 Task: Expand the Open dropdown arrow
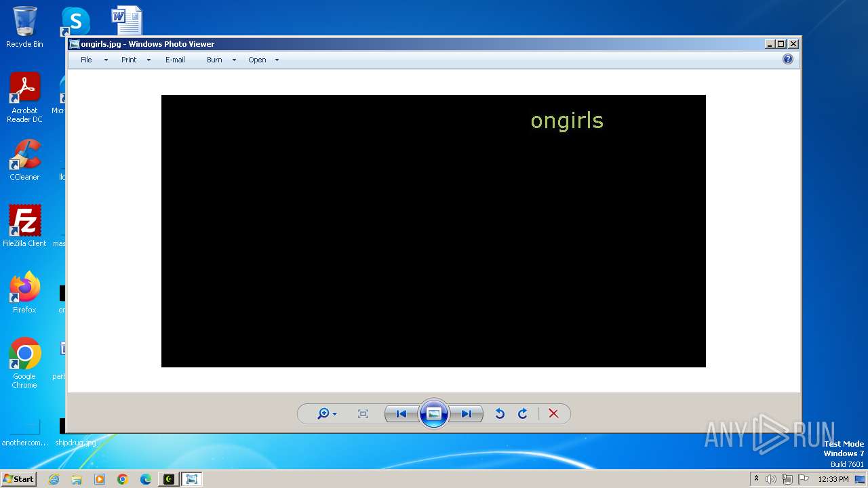point(277,60)
